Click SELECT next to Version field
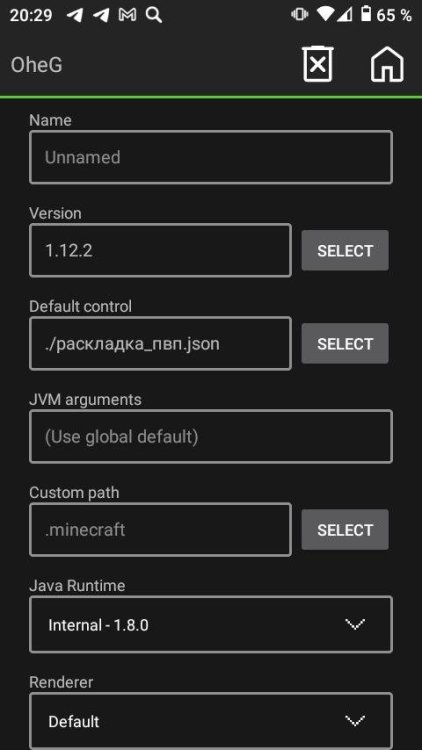Image resolution: width=422 pixels, height=750 pixels. point(345,250)
